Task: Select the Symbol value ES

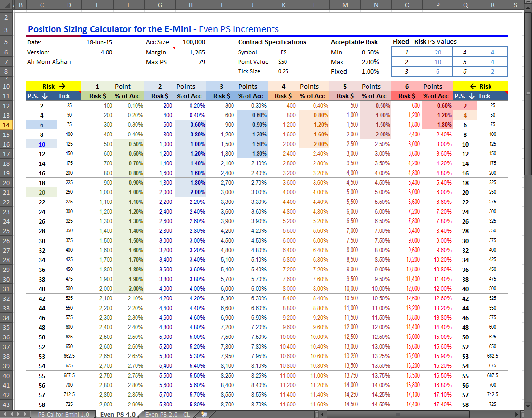Action: click(x=283, y=52)
